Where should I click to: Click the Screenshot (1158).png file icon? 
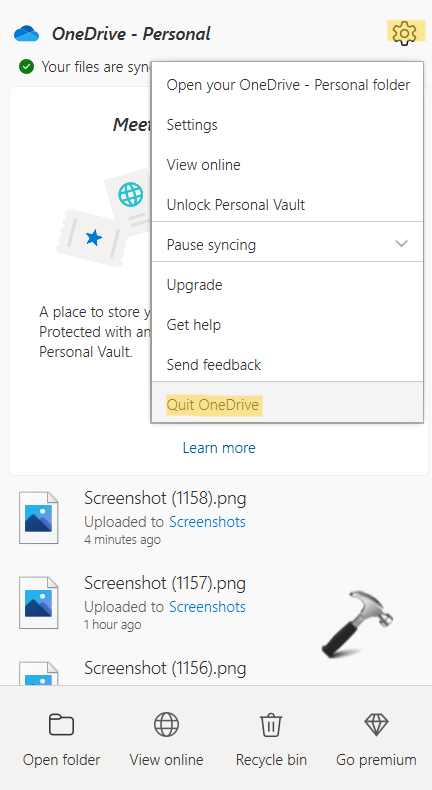tap(39, 518)
